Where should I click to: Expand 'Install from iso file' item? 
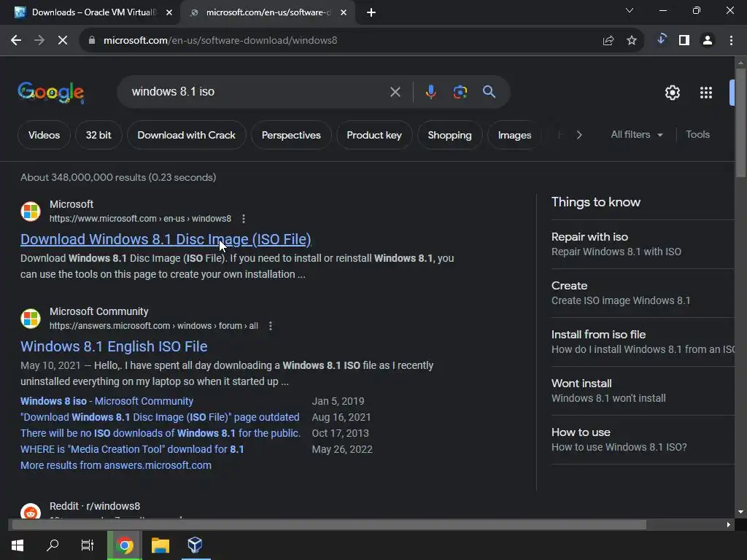643,342
